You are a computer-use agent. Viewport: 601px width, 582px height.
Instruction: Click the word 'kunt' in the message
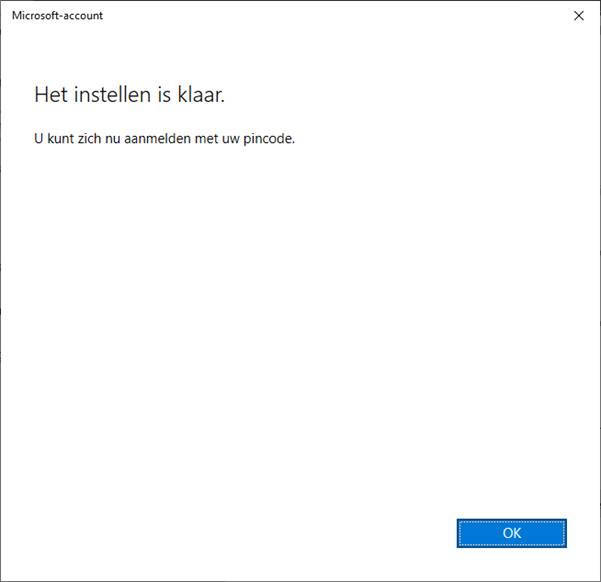coord(61,138)
